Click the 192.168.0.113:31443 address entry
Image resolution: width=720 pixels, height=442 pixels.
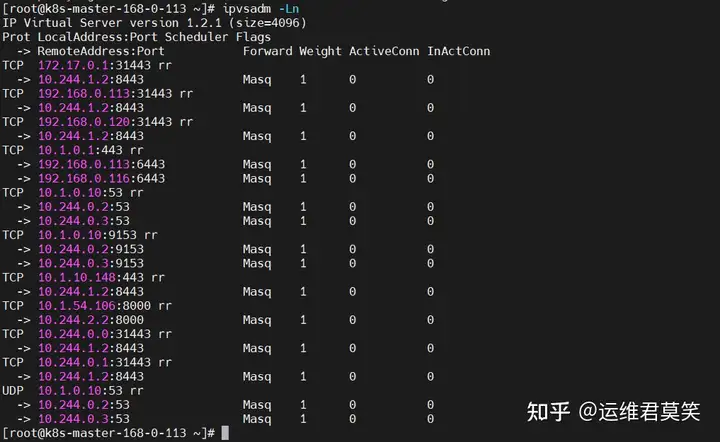point(105,94)
